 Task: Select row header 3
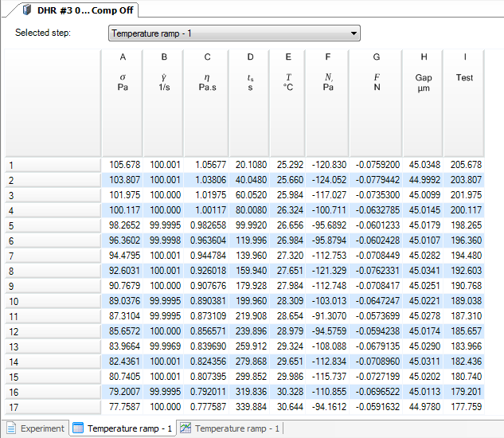[x=53, y=195]
